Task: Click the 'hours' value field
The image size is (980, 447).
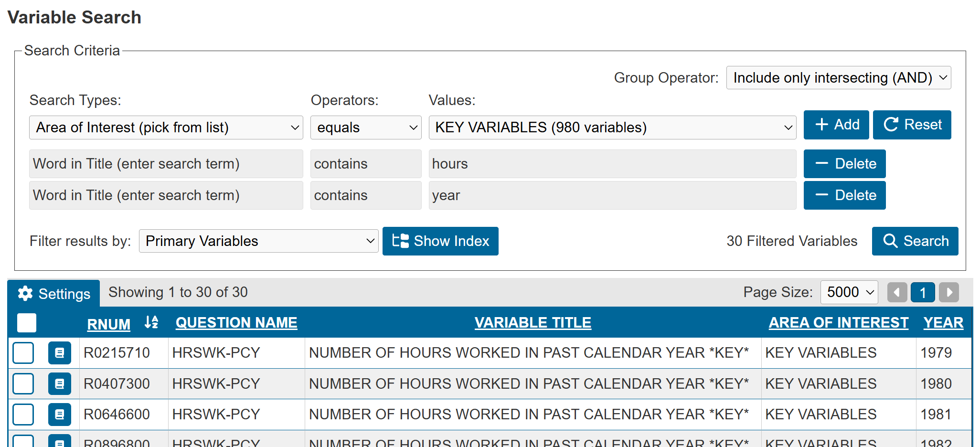Action: (613, 164)
